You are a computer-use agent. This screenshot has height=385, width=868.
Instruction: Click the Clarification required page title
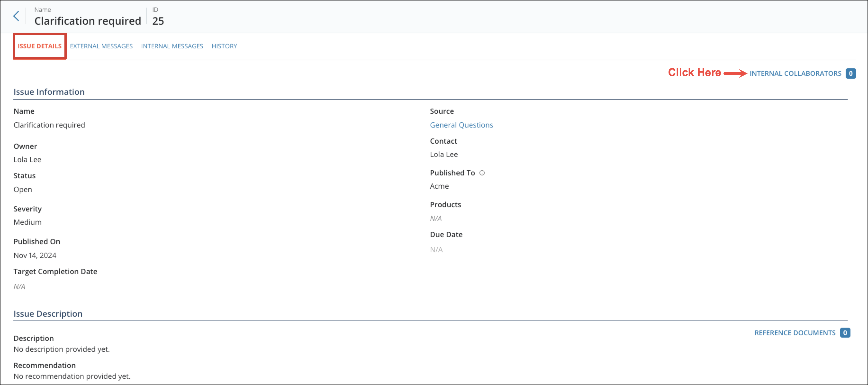tap(88, 21)
